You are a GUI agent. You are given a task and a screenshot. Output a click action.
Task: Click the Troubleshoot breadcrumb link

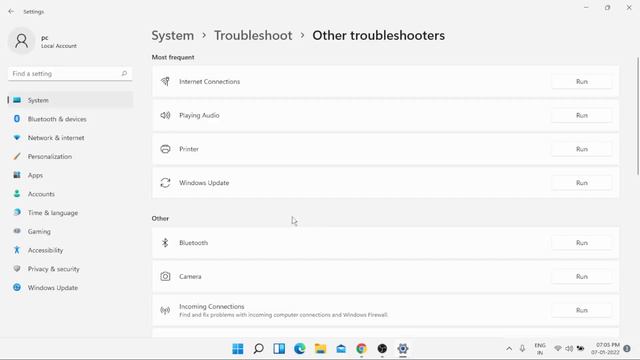(x=253, y=36)
